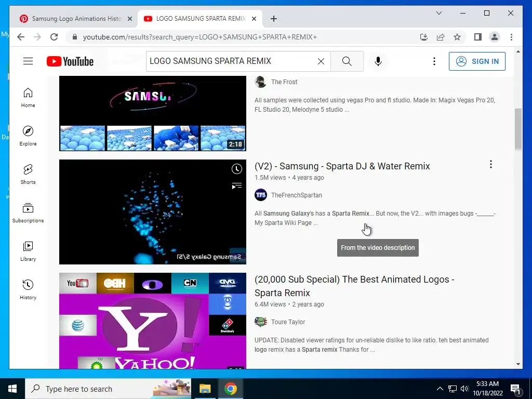Open the volume control in tray
532x399 pixels.
[464, 389]
